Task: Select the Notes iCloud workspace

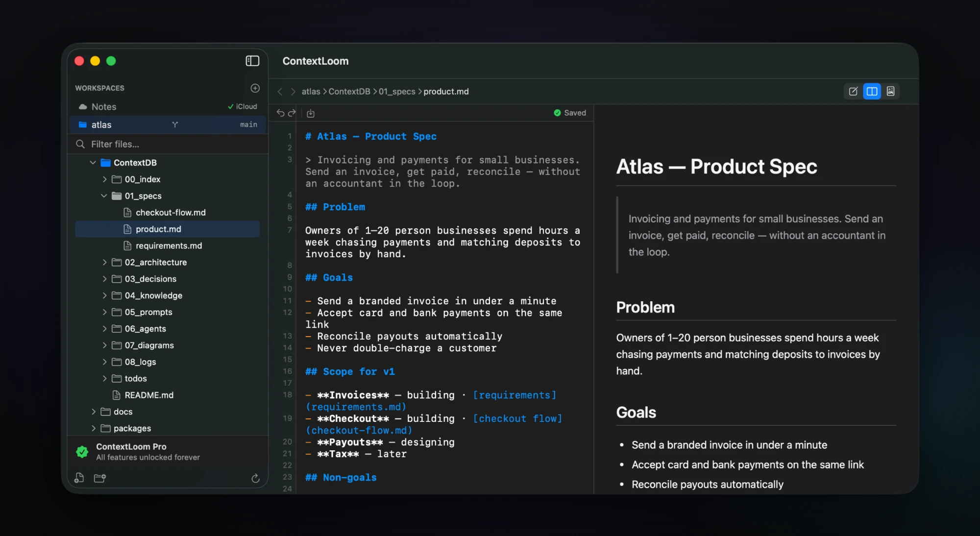Action: click(167, 107)
